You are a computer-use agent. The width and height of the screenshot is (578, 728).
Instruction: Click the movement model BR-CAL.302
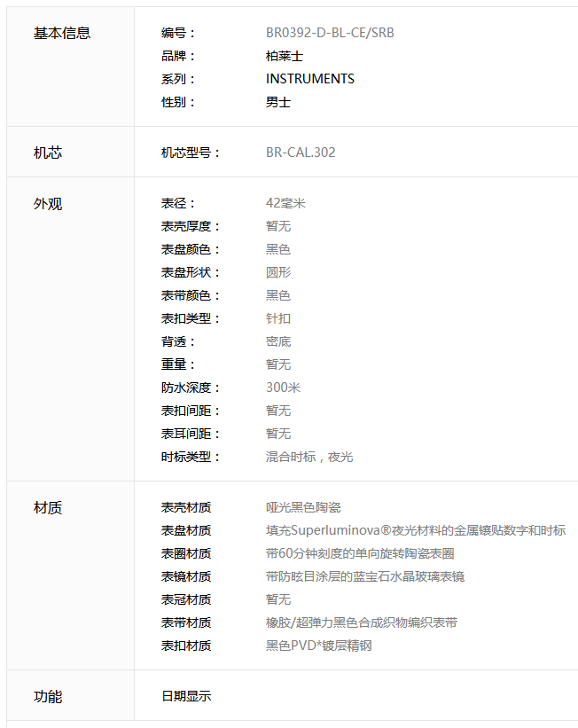point(301,153)
